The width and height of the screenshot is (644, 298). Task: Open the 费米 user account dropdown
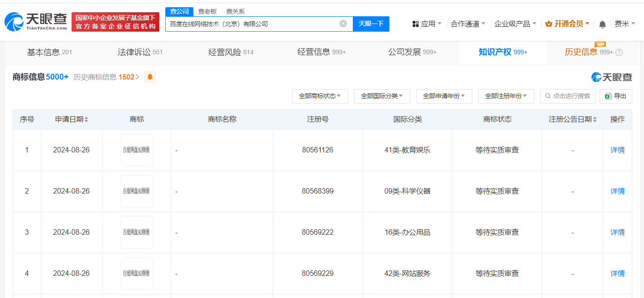625,24
